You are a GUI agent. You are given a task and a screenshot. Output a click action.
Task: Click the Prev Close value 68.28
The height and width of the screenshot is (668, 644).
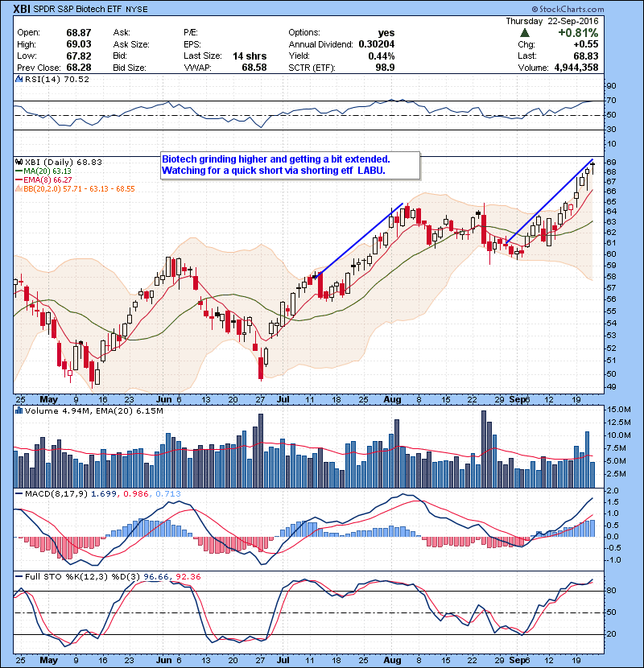(x=79, y=68)
